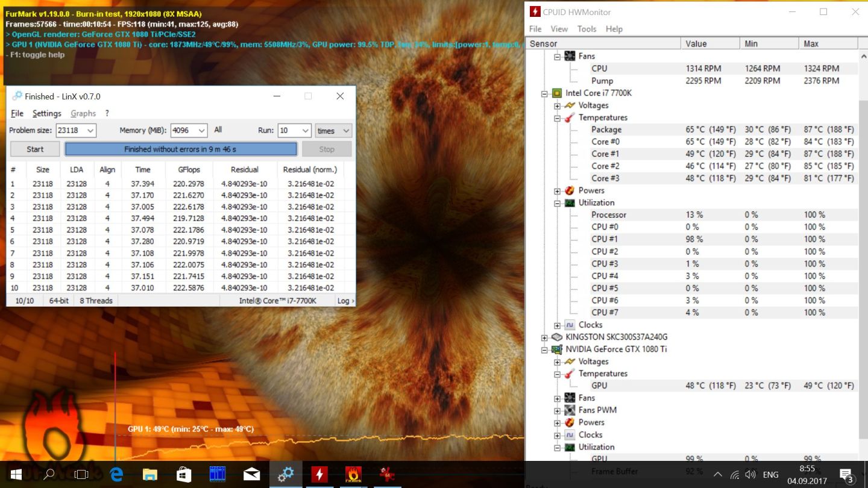Click the thermometer icon of the NVIDIA Temperatures node
The width and height of the screenshot is (868, 488).
(x=570, y=374)
